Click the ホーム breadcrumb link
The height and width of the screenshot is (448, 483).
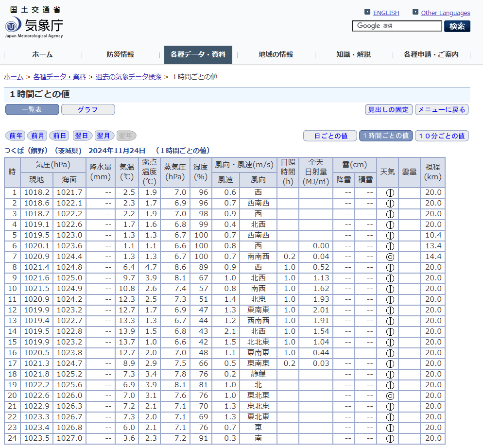click(14, 77)
